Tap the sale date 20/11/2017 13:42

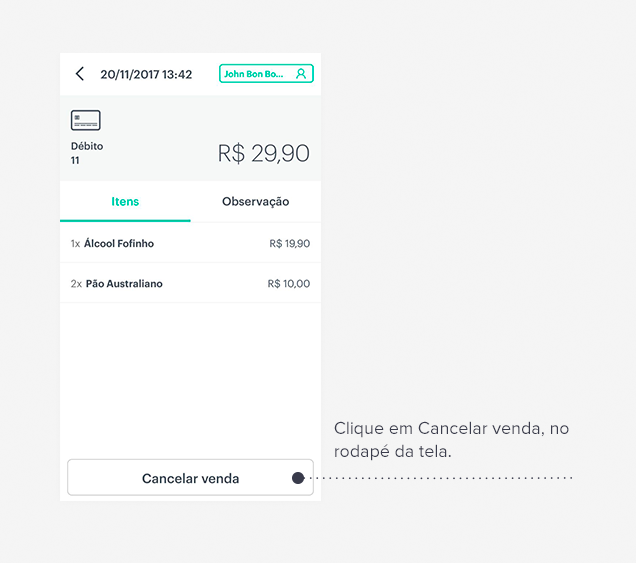click(x=146, y=75)
